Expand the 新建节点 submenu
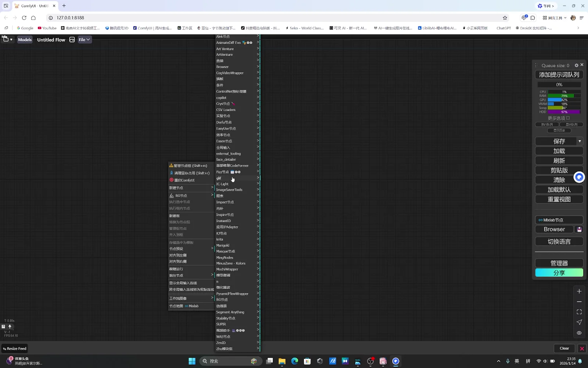The width and height of the screenshot is (588, 368). click(x=191, y=188)
